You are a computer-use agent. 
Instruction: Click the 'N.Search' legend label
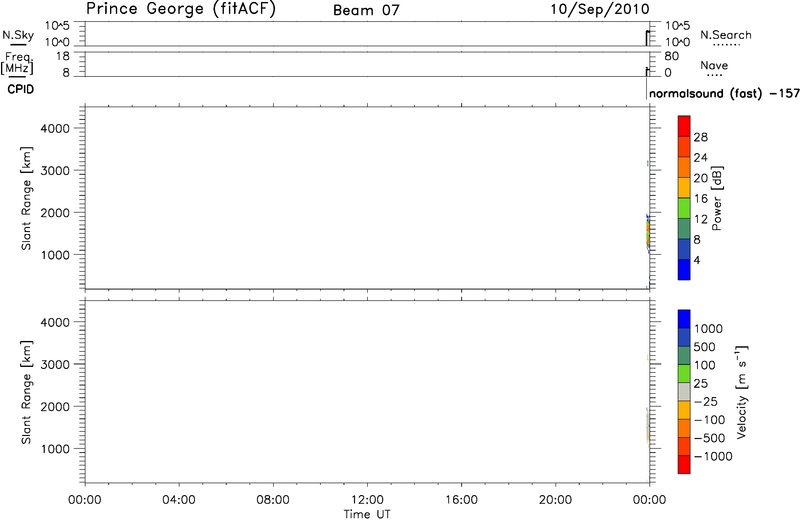726,35
